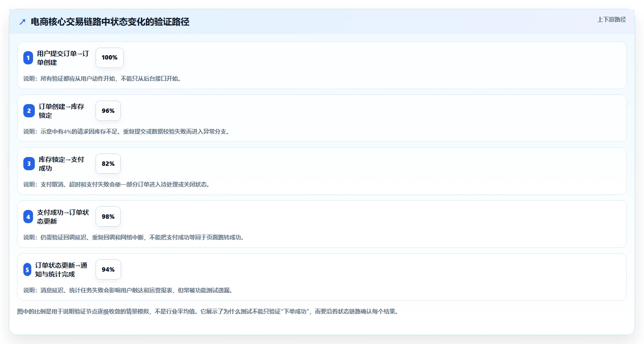Click the note about 4%的请求因库存不足

126,131
